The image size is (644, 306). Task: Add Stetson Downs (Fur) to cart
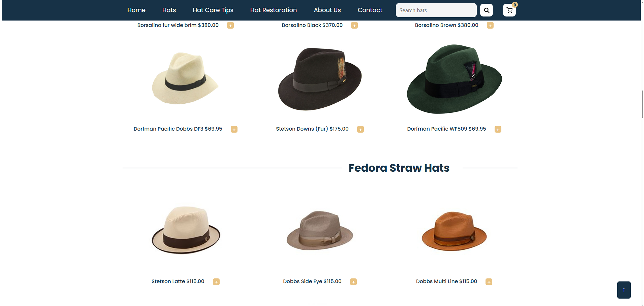(x=360, y=129)
